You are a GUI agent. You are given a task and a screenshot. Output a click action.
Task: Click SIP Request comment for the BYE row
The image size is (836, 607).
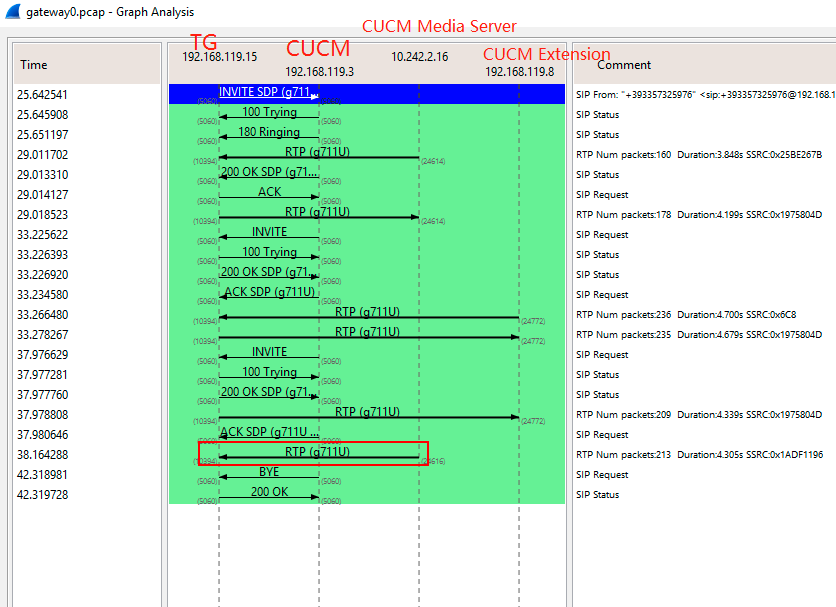click(602, 475)
